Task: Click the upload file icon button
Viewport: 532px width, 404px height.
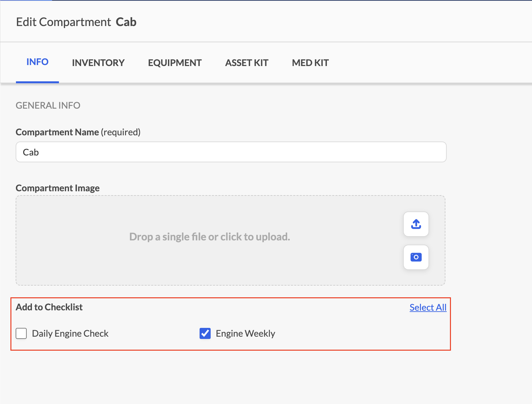Action: (x=416, y=224)
